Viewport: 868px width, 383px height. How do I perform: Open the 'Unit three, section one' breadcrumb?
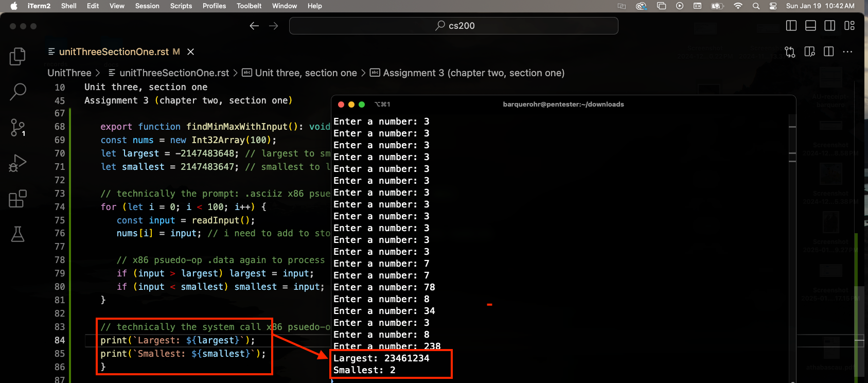click(x=299, y=73)
